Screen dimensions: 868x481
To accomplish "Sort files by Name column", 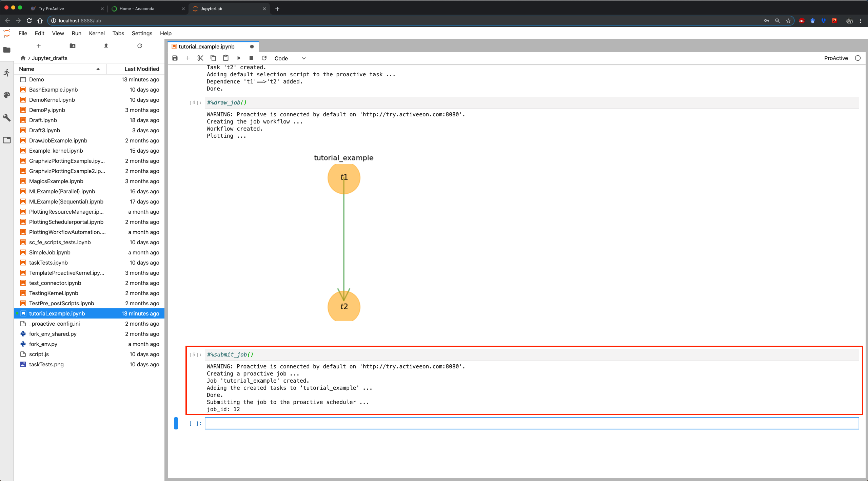I will [60, 69].
